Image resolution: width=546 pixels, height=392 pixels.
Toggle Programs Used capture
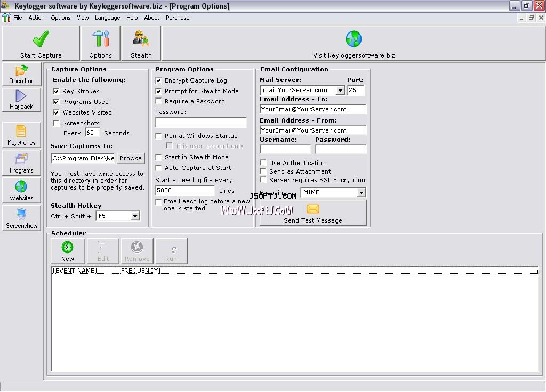(56, 102)
